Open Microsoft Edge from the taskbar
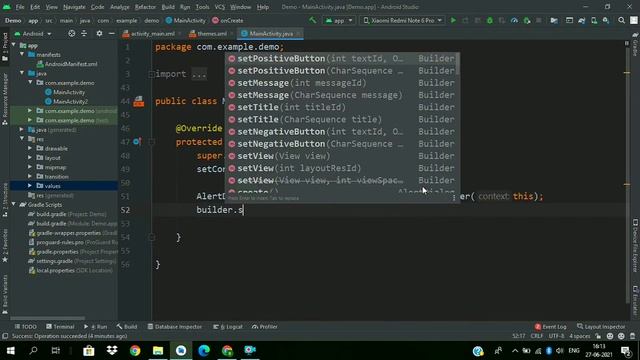The height and width of the screenshot is (360, 640). tap(204, 350)
